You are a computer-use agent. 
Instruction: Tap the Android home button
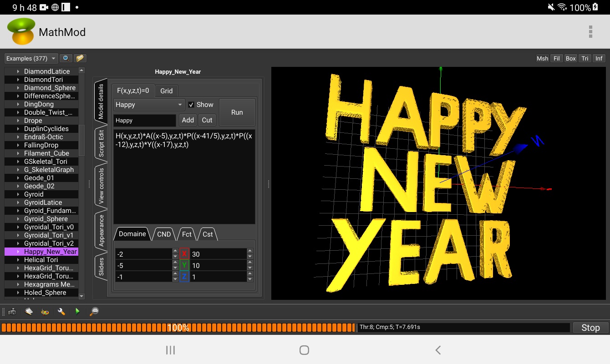pos(305,350)
